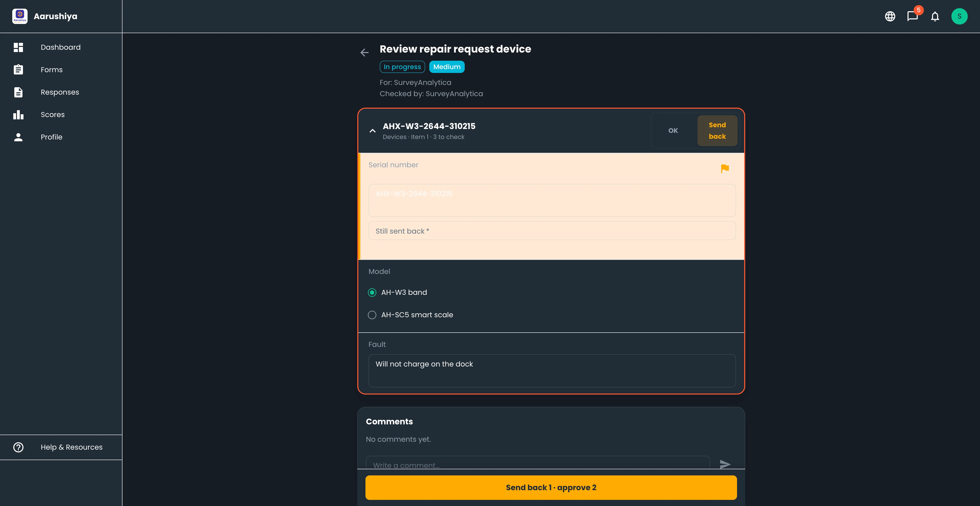
Task: Open Forms menu item
Action: pyautogui.click(x=61, y=70)
